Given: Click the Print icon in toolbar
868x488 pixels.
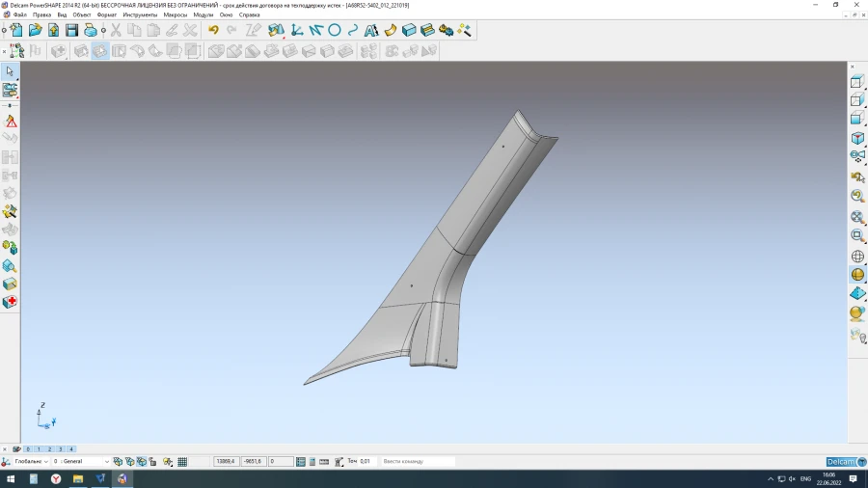Looking at the screenshot, I should 91,31.
